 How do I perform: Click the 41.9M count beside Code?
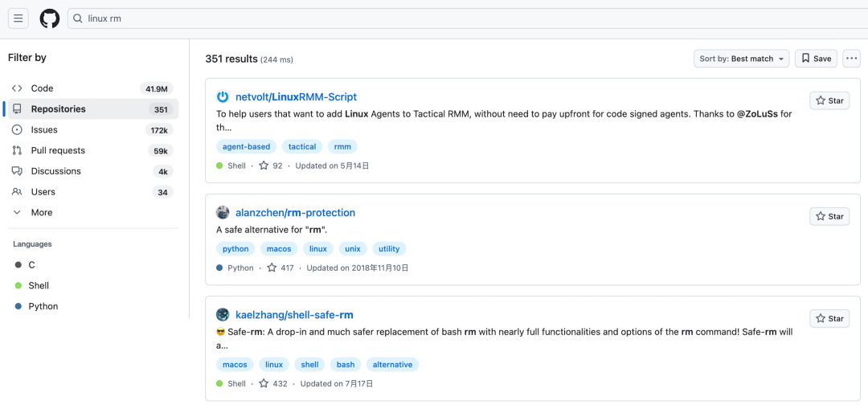point(157,88)
